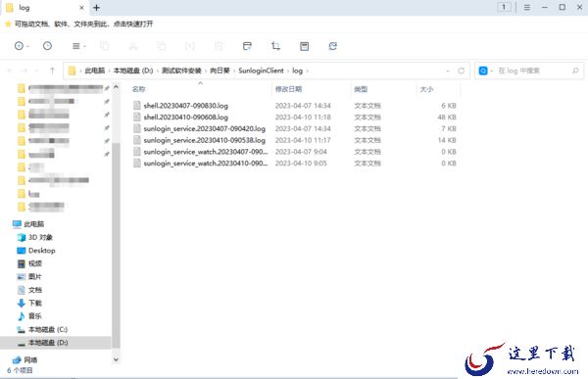This screenshot has width=588, height=379.
Task: Select file sunlogin_service_watch.20230407-090...
Action: 206,152
